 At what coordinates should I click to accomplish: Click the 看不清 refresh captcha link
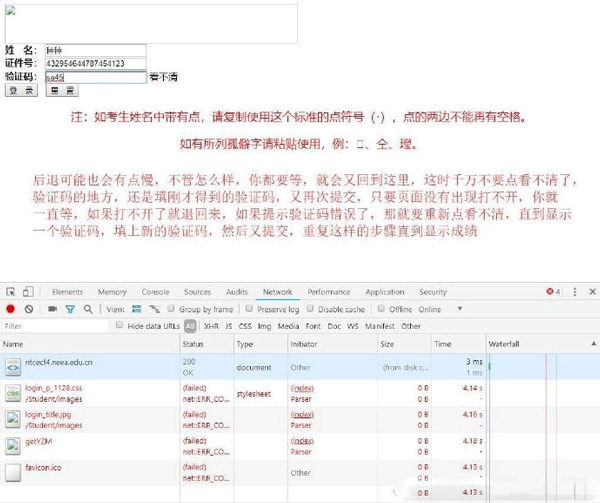coord(163,77)
